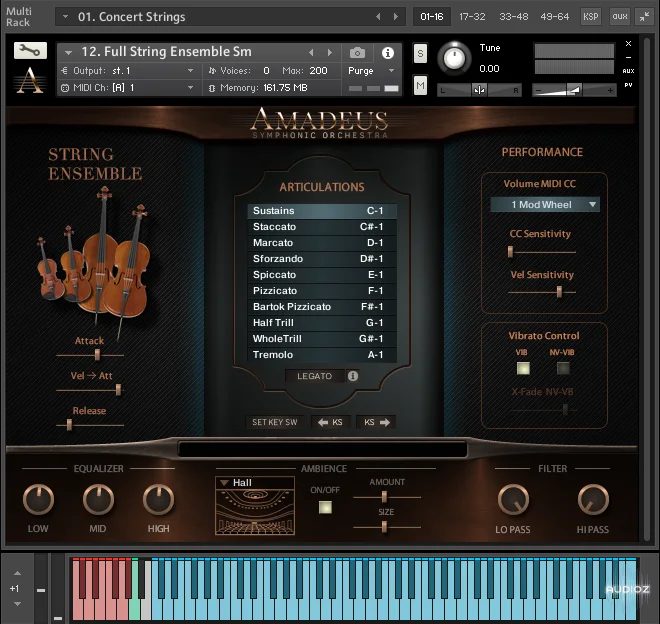Click the MID equalizer knob
This screenshot has height=624, width=660.
click(98, 500)
